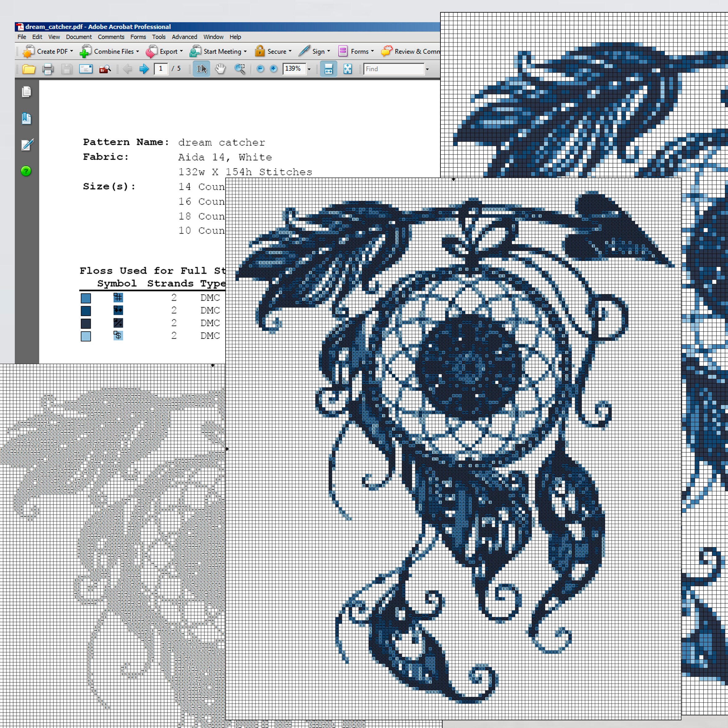Expand the Start Meeting dropdown arrow

pyautogui.click(x=245, y=51)
